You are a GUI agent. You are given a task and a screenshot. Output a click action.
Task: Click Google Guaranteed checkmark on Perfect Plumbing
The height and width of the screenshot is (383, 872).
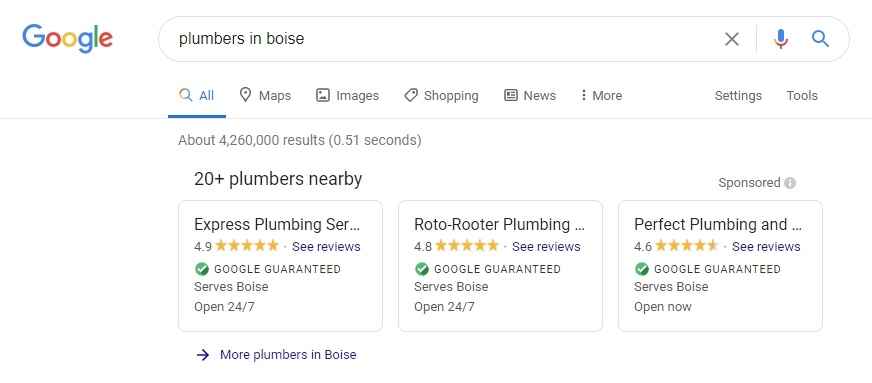click(642, 269)
